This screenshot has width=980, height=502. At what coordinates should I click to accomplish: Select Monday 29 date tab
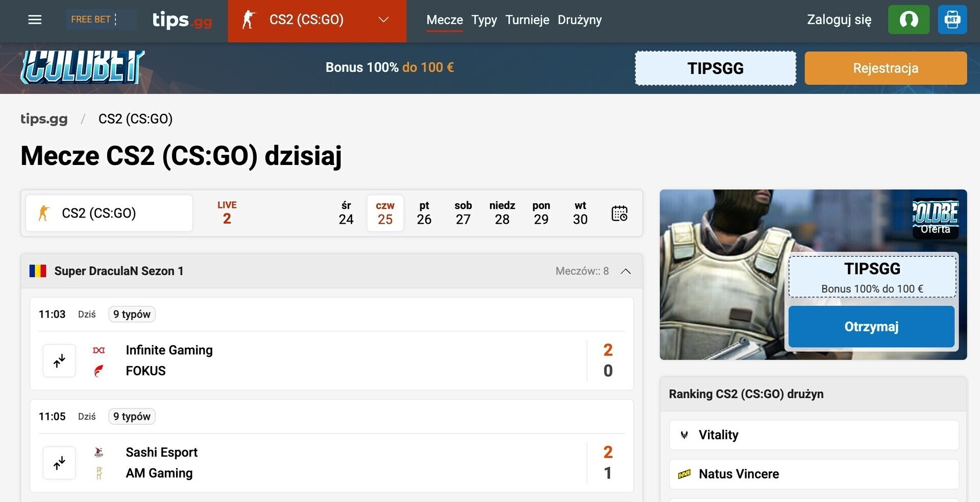coord(541,213)
